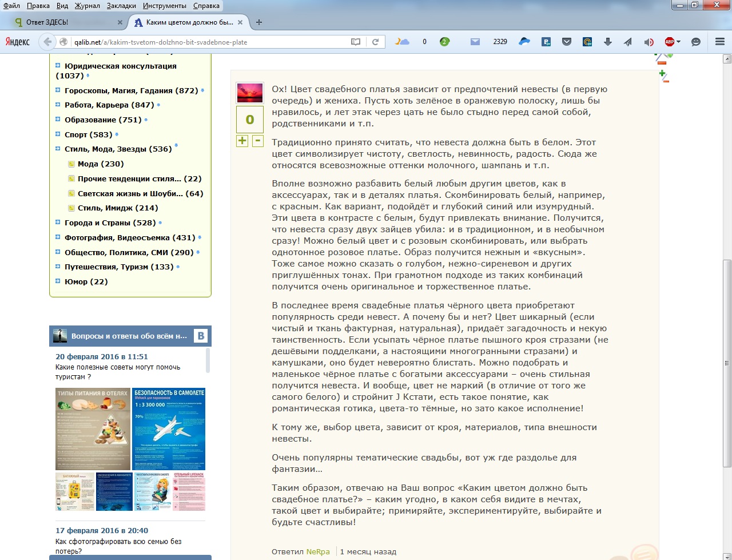Image resolution: width=732 pixels, height=560 pixels.
Task: Expand the Путешествия, Туризм category
Action: pyautogui.click(x=58, y=267)
